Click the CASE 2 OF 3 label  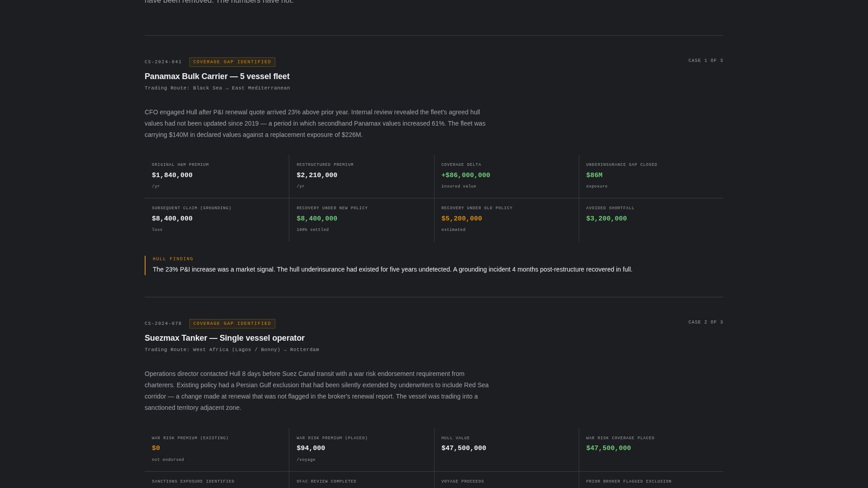point(706,322)
